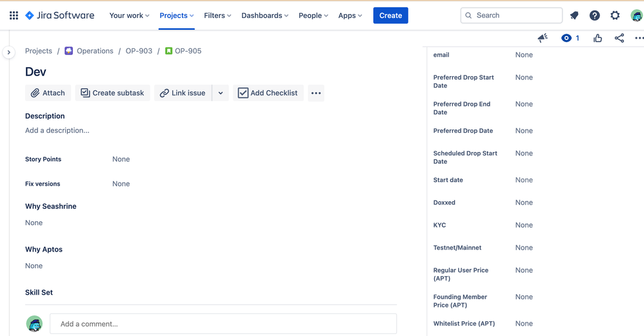Click the Jira Software logo

pos(59,15)
